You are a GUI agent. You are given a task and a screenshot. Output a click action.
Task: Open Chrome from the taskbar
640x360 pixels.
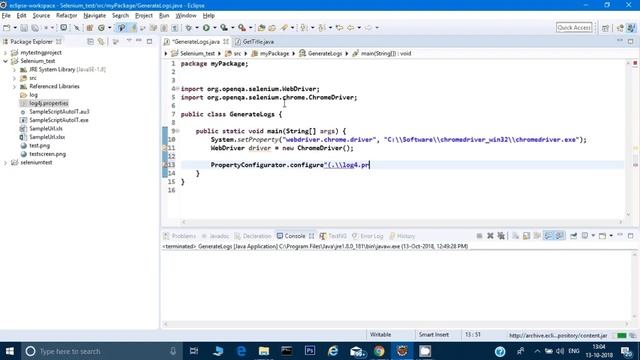click(x=379, y=351)
